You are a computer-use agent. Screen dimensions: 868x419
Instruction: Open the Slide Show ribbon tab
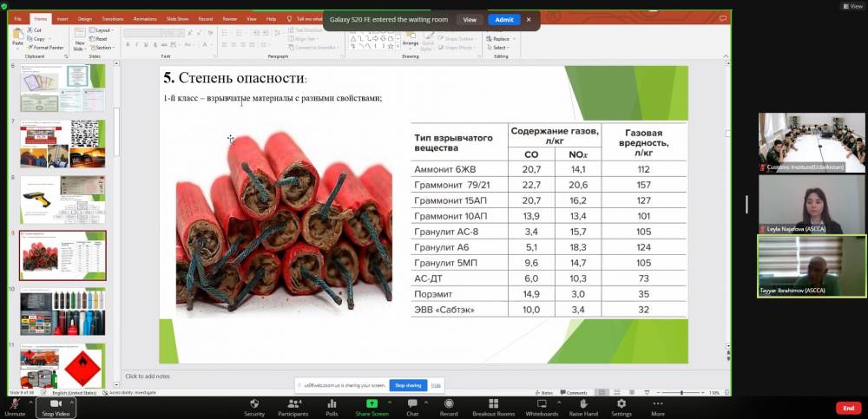click(x=178, y=19)
